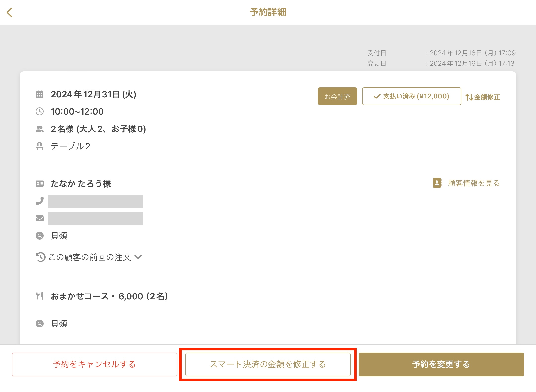Screen dimensions: 536x392
Task: Click the clock icon next to 10:00~12:00
Action: 40,111
